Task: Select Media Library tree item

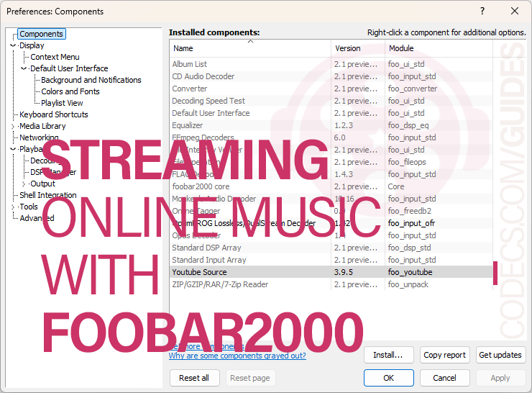Action: (x=42, y=126)
